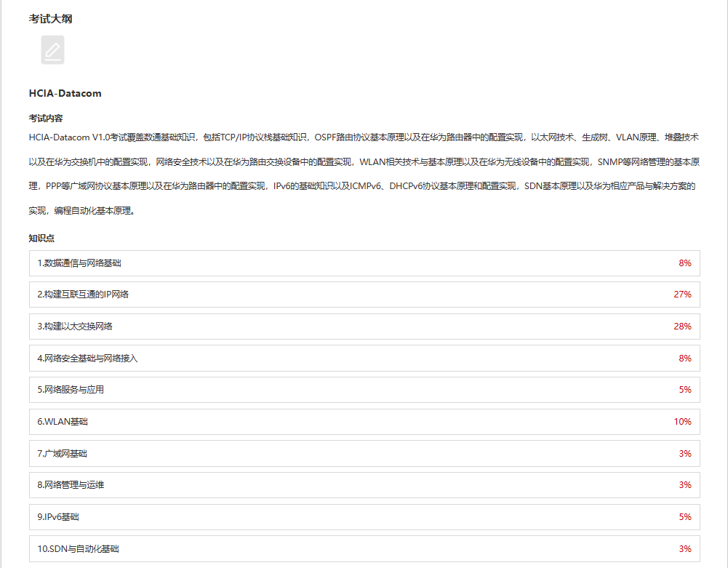Expand the 9.IPv6基础 row
The width and height of the screenshot is (728, 568).
tap(364, 517)
